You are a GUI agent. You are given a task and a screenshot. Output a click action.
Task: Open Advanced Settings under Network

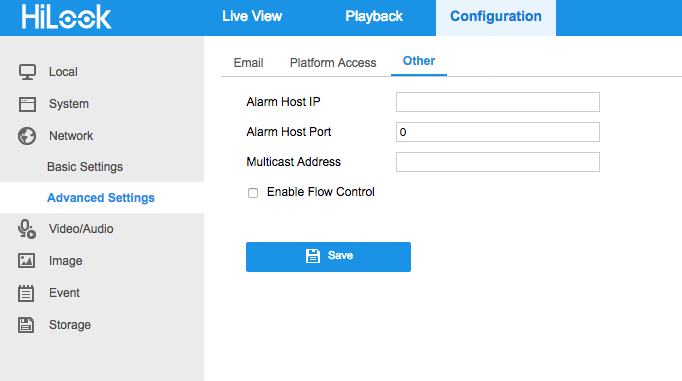(x=101, y=198)
